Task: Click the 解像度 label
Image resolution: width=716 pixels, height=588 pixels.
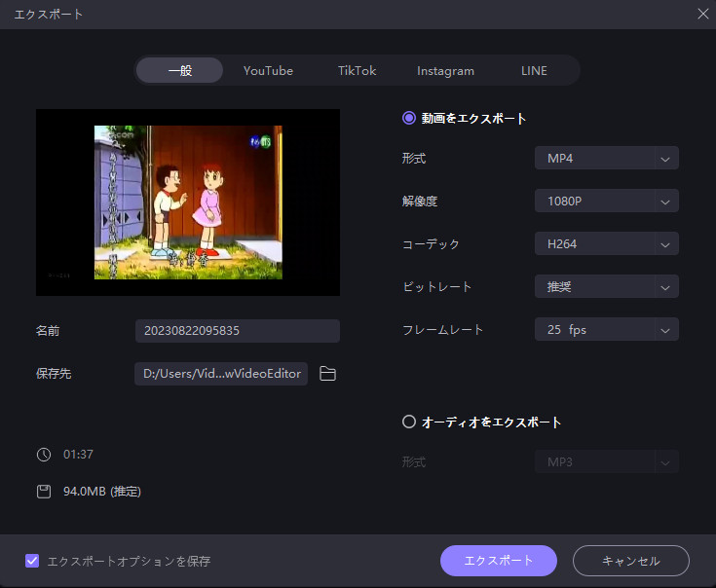Action: [420, 202]
